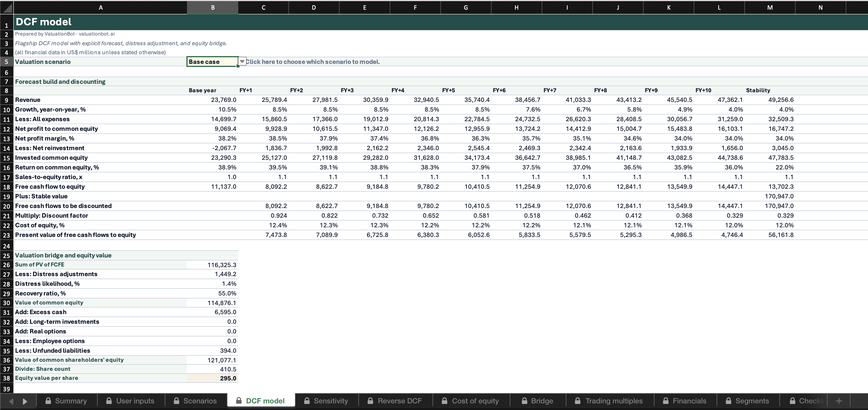Select the Stability column header cell

click(770, 90)
